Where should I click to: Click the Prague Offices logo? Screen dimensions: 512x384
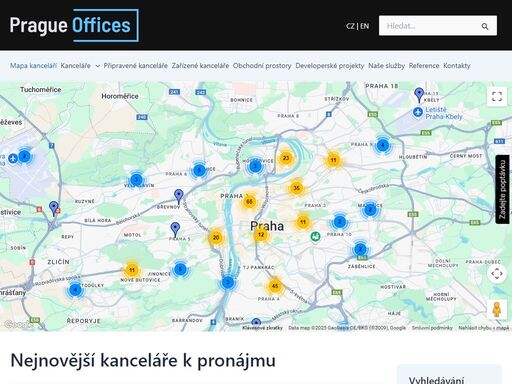[x=74, y=25]
